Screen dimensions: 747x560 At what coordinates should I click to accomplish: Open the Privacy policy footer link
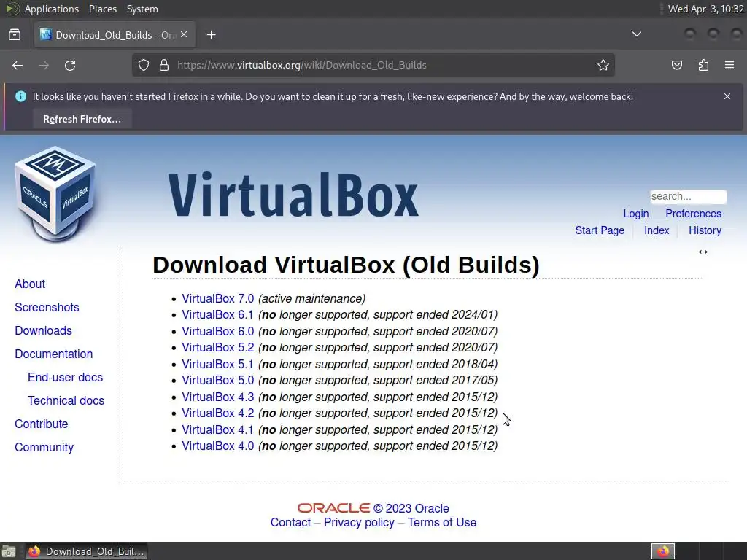coord(359,522)
